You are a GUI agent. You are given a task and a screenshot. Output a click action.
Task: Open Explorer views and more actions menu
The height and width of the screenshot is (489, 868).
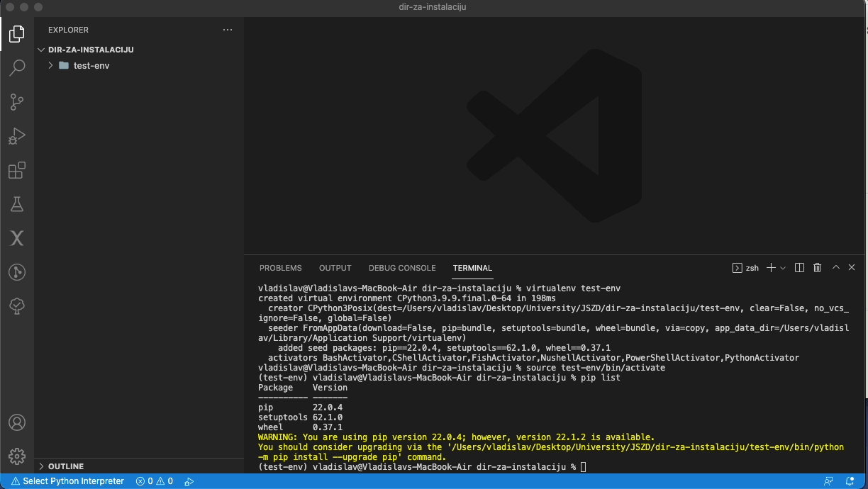[x=228, y=30]
